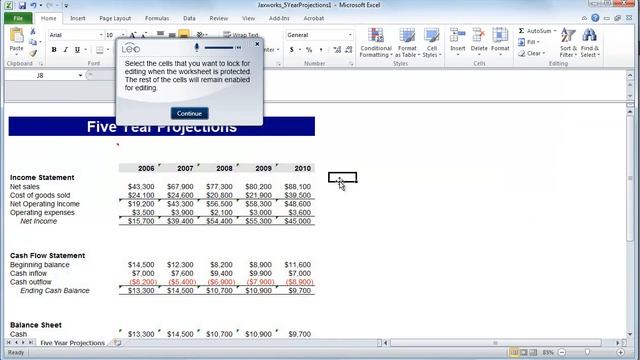Click the AutoSum sigma icon
Viewport: 640px width, 360px height.
pos(521,31)
